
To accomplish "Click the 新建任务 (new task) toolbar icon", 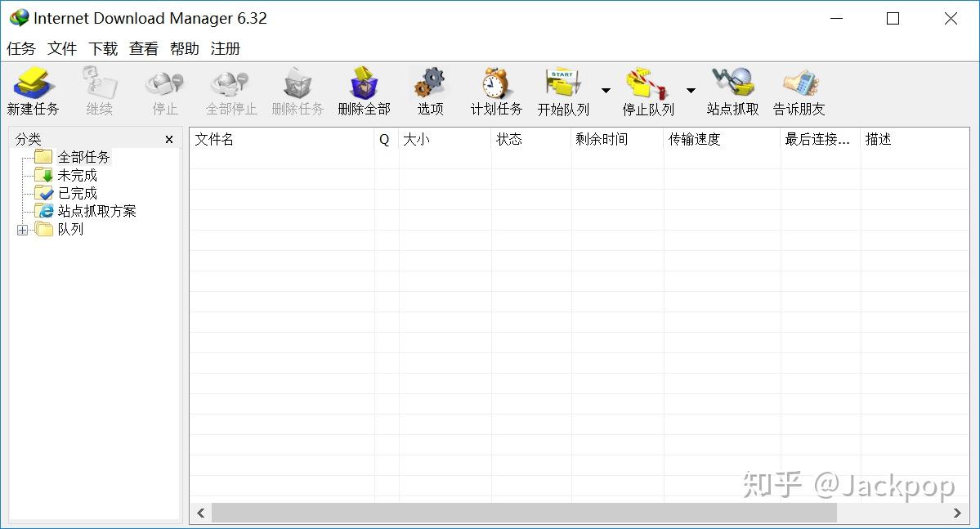I will point(34,83).
